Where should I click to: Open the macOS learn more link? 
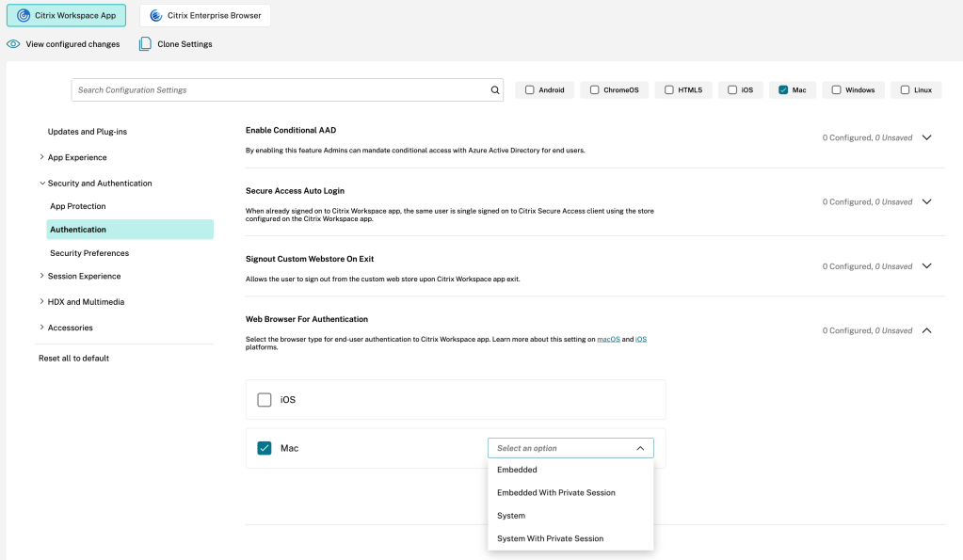point(608,339)
